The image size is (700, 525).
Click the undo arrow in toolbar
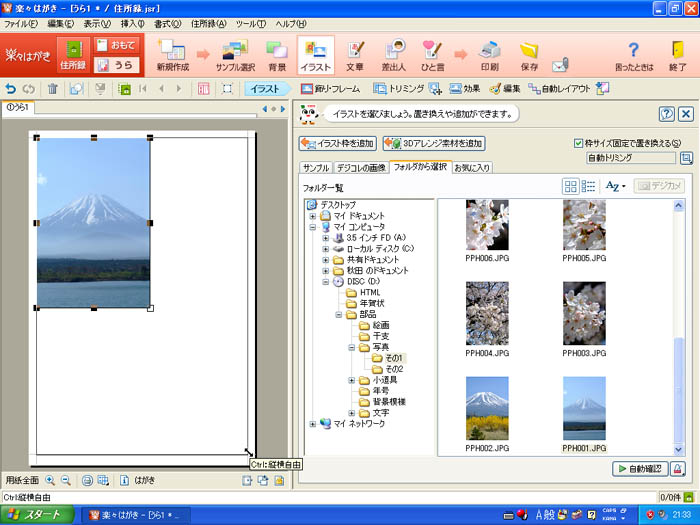(11, 89)
